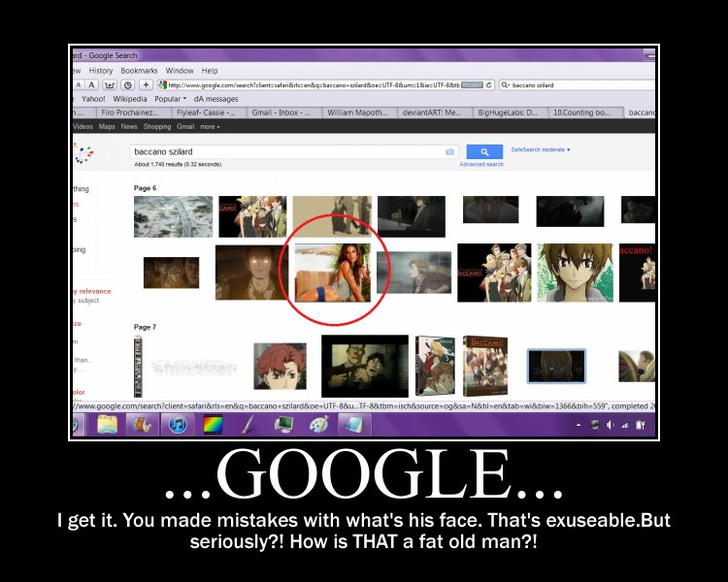This screenshot has height=582, width=728.
Task: Click the camera search-by-image icon
Action: click(x=449, y=151)
